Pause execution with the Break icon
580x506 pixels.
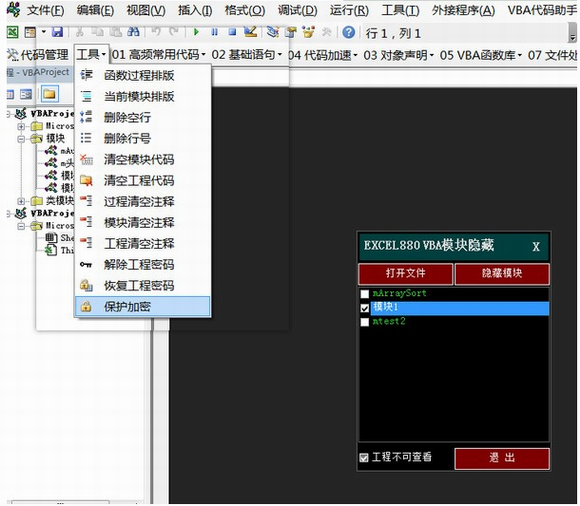(215, 33)
